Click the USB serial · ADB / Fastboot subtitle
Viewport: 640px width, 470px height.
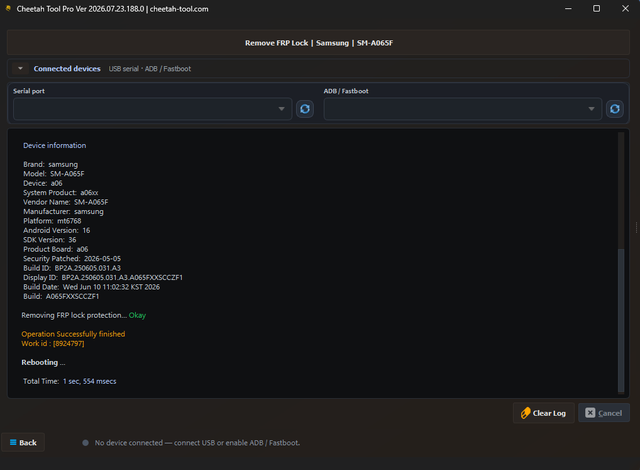[149, 69]
